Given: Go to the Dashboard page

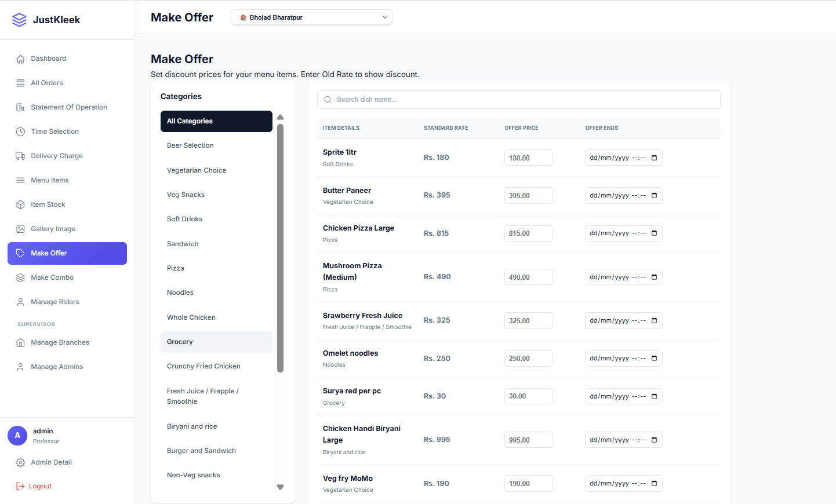Looking at the screenshot, I should click(67, 59).
